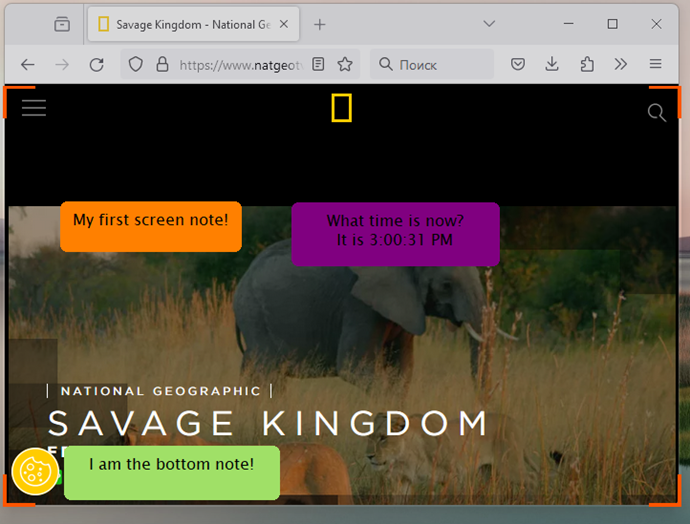This screenshot has width=690, height=524.
Task: Open Firefox View recent browsing icon
Action: pyautogui.click(x=62, y=24)
